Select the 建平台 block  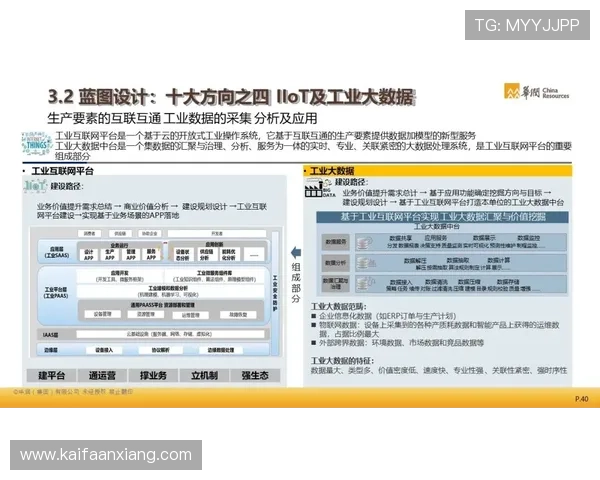click(51, 376)
